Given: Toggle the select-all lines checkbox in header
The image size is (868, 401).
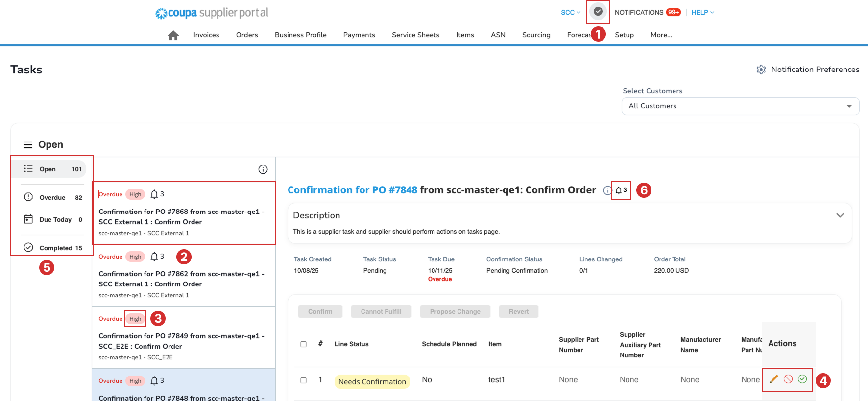Looking at the screenshot, I should click(x=304, y=344).
